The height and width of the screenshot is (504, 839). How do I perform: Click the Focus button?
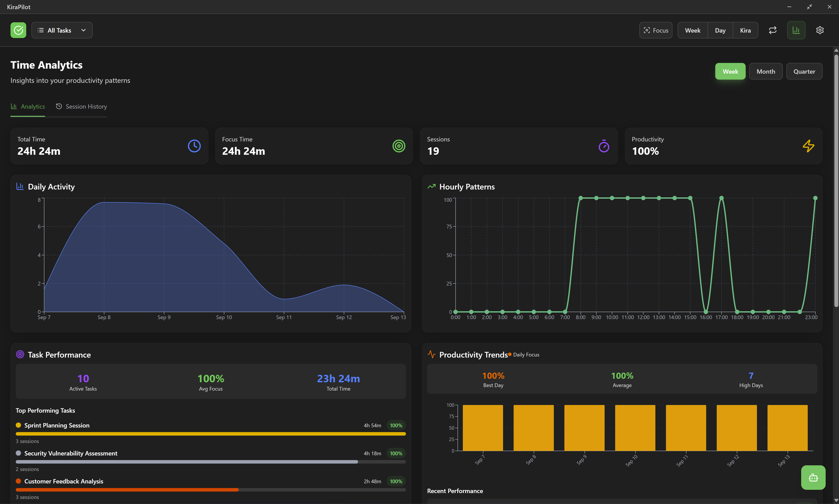coord(656,30)
